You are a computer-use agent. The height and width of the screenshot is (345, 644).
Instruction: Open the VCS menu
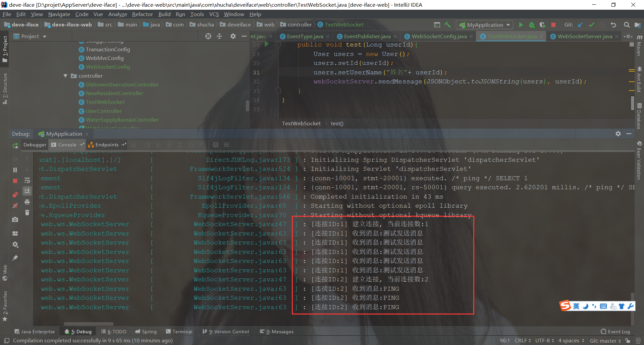(214, 14)
